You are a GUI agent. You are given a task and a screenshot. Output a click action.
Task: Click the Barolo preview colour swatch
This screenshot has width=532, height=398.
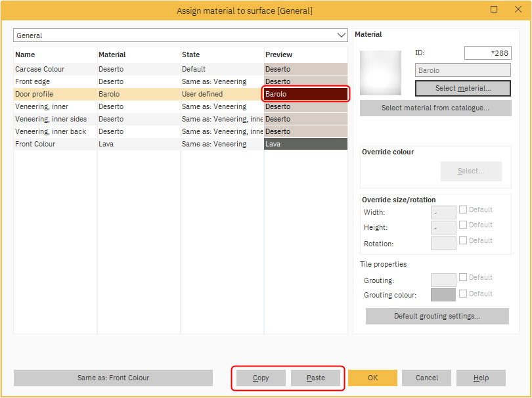pyautogui.click(x=305, y=94)
